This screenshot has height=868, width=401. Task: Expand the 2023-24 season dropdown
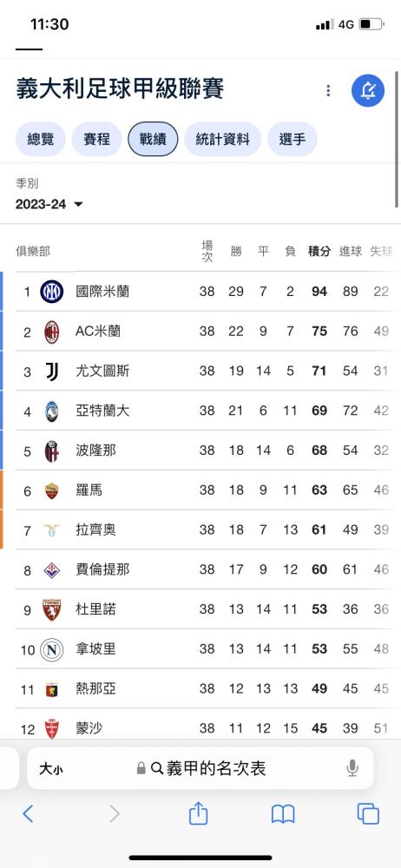(x=49, y=204)
